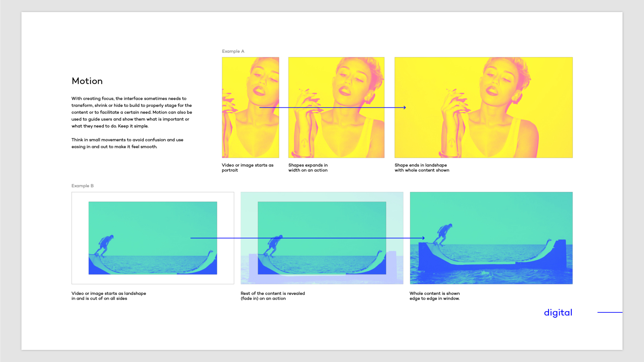Click the blue arrowhead in Example A

[x=405, y=108]
